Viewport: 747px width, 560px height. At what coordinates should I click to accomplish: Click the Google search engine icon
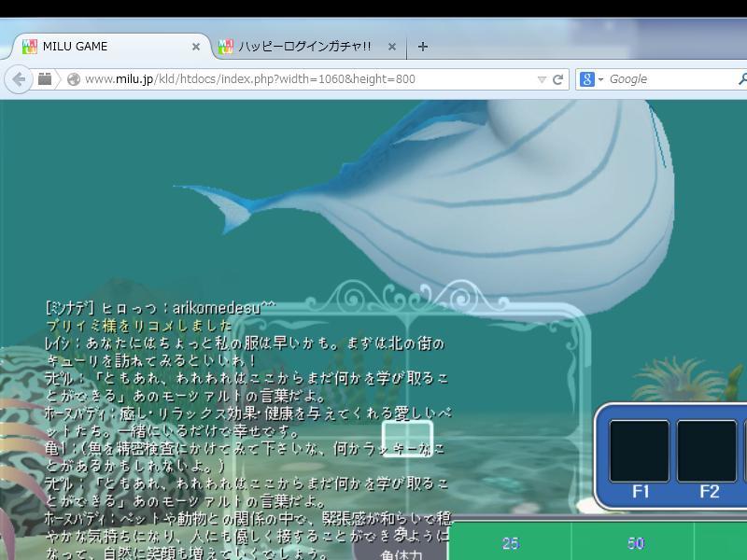point(587,79)
